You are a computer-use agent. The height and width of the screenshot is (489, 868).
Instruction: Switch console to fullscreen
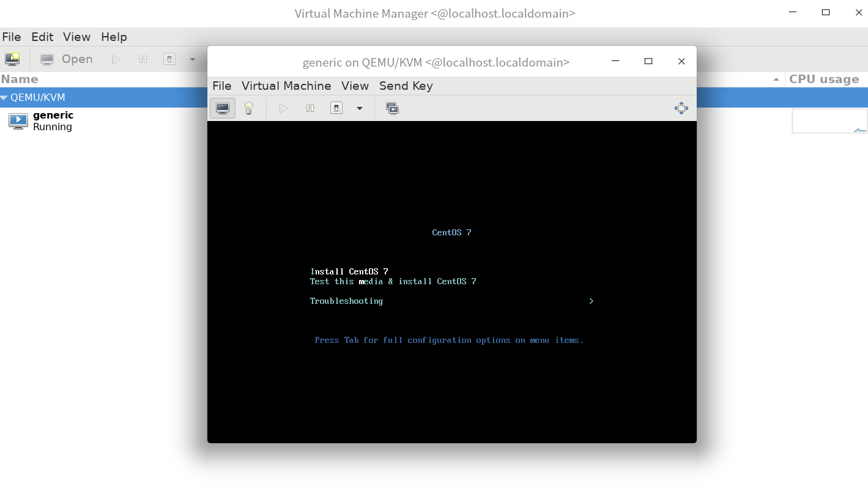click(x=681, y=108)
